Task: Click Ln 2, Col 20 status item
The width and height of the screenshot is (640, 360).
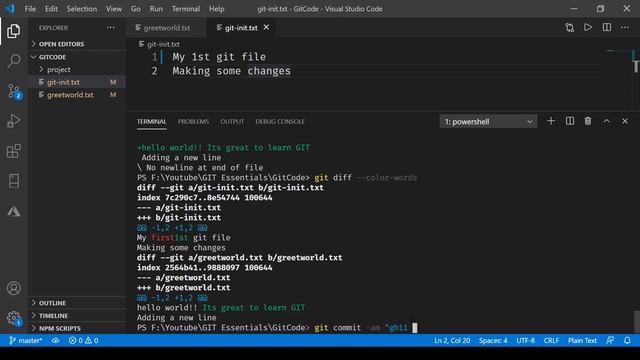Action: point(452,340)
